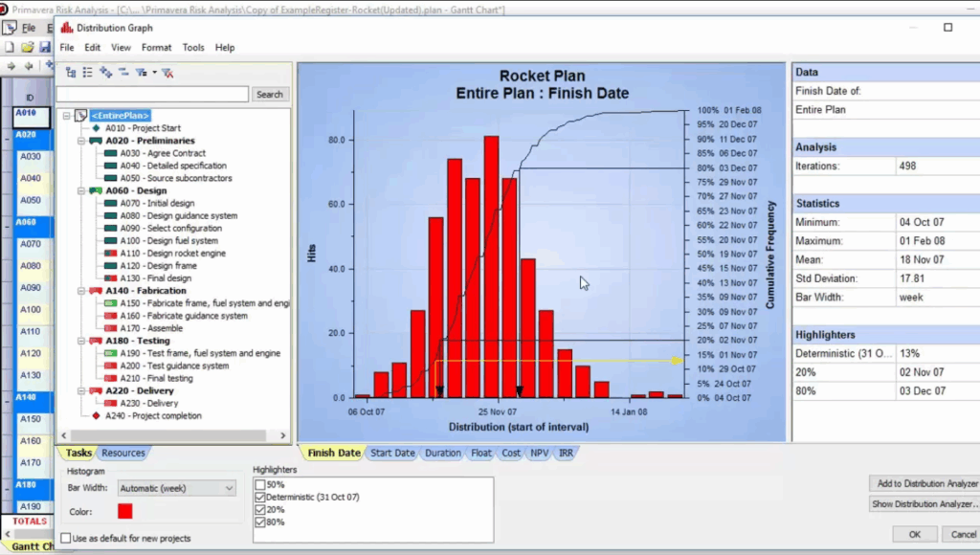This screenshot has height=555, width=980.
Task: Click the Cancel button
Action: 963,534
